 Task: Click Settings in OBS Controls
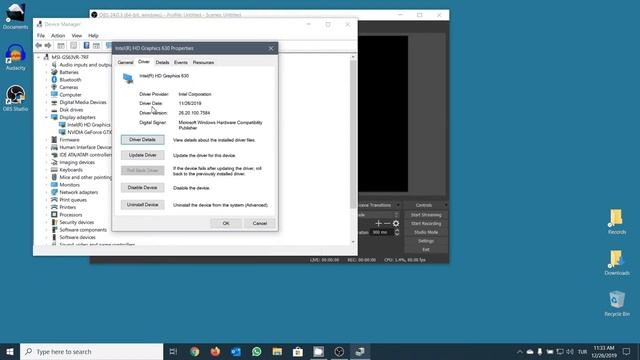(x=426, y=241)
